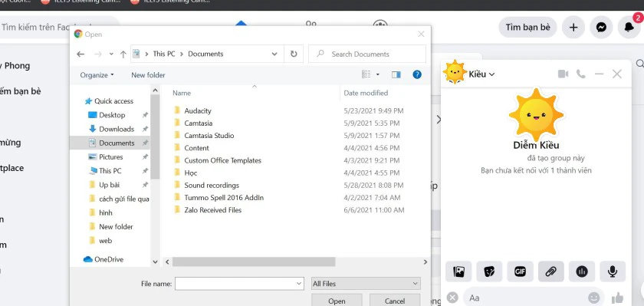Click the Facebook create plus icon
The image size is (644, 306).
coord(573,27)
